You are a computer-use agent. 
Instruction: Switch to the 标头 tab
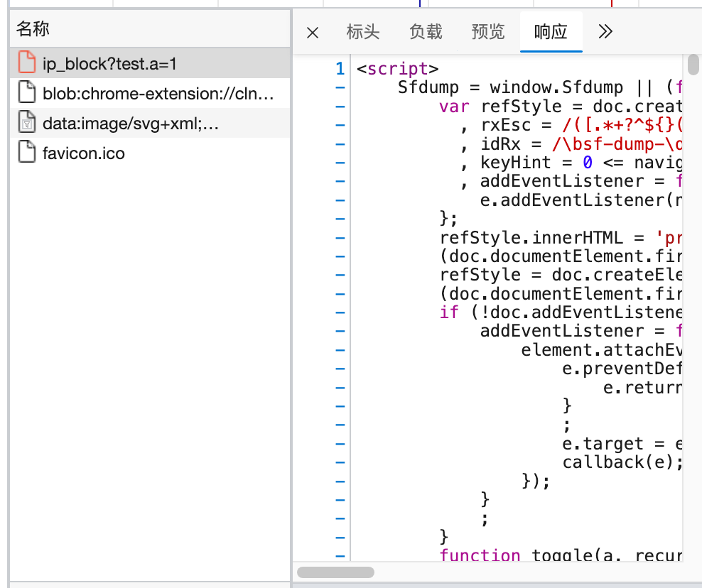pos(363,32)
